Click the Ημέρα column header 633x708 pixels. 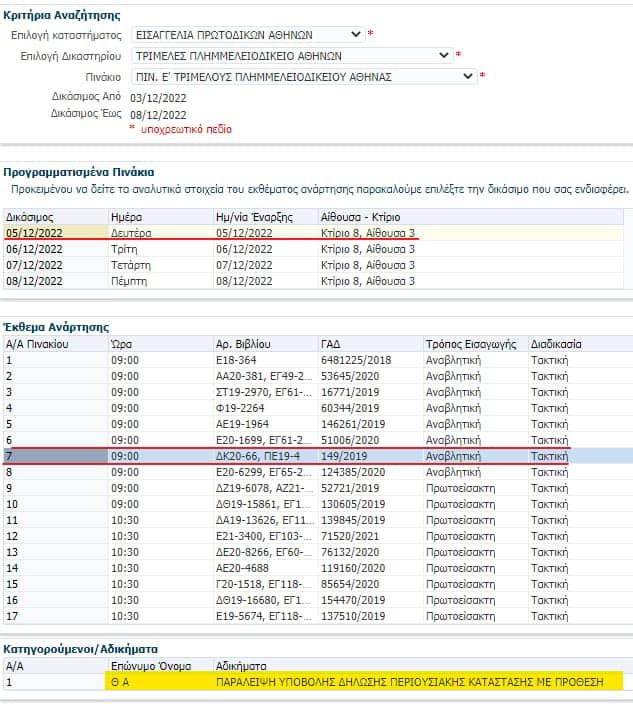point(161,217)
